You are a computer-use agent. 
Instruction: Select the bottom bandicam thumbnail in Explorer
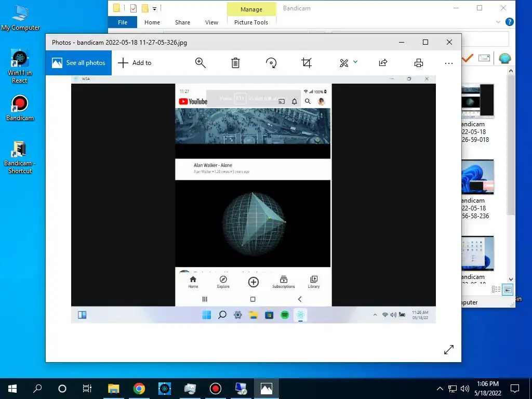click(x=478, y=253)
